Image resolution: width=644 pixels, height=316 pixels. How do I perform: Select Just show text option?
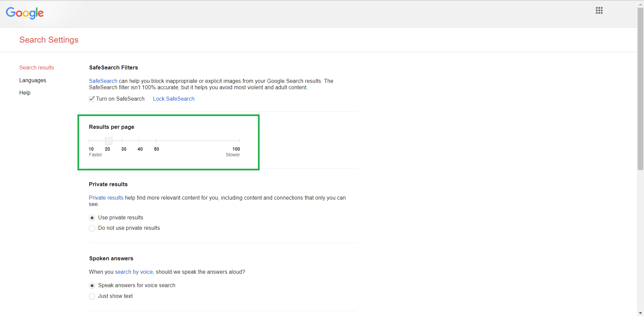pos(92,296)
